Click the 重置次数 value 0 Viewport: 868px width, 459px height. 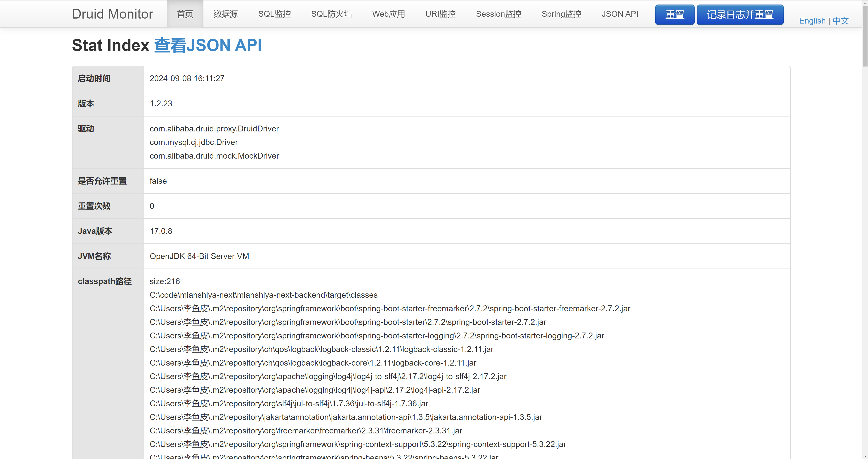tap(152, 206)
